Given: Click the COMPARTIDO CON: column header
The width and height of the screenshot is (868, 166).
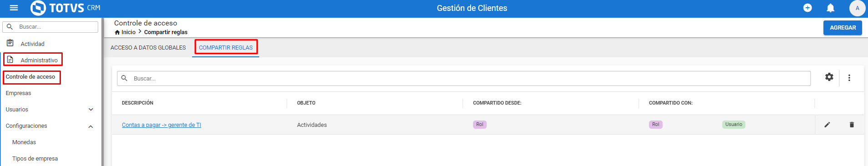Looking at the screenshot, I should (x=671, y=103).
